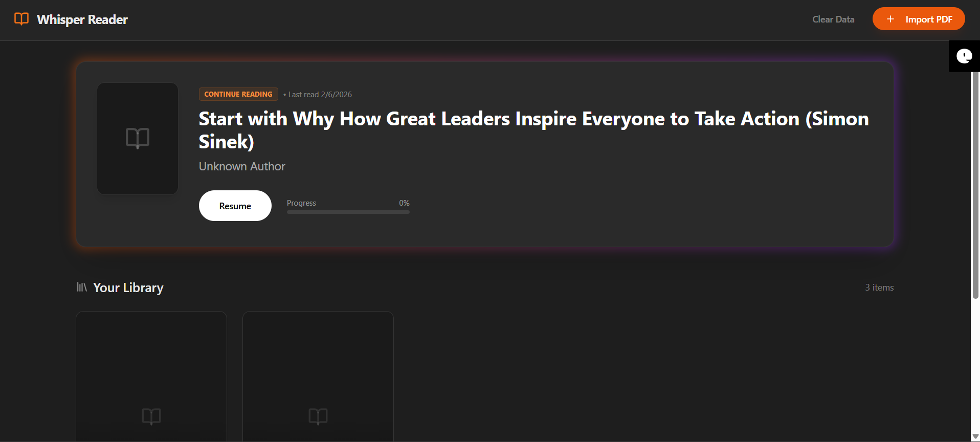The width and height of the screenshot is (980, 442).
Task: Open the first library book card
Action: pyautogui.click(x=151, y=377)
